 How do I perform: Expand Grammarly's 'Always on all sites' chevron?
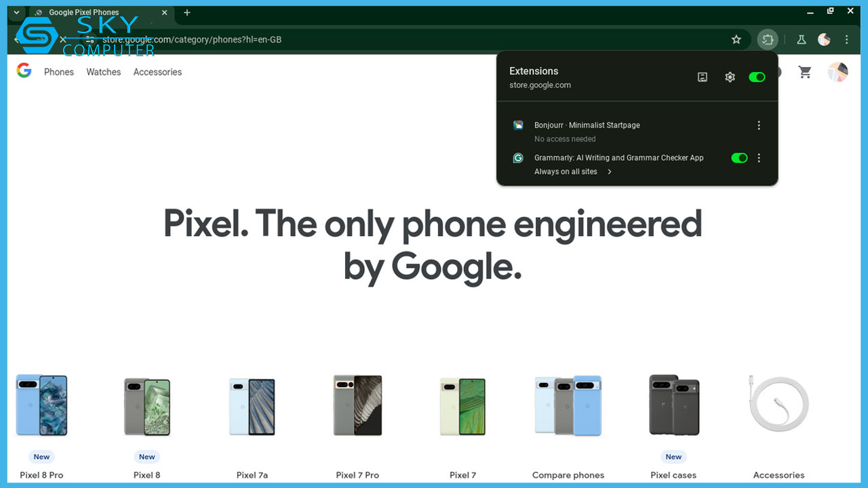tap(609, 171)
